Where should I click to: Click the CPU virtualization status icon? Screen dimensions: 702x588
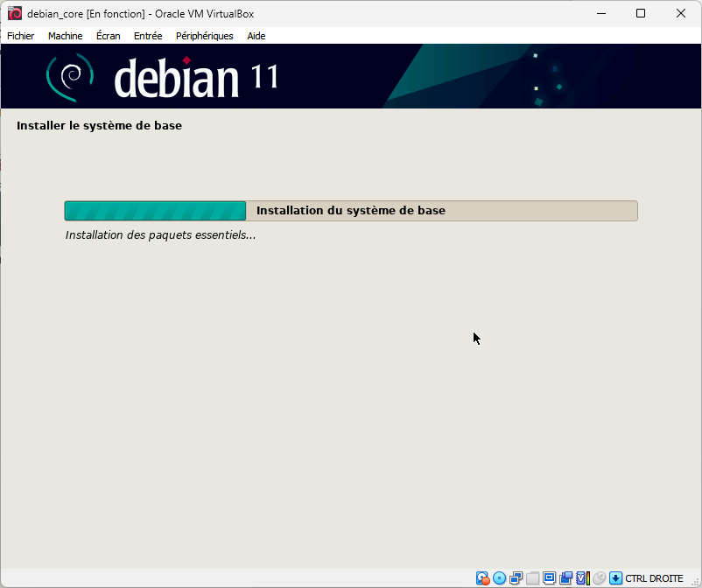click(x=582, y=578)
